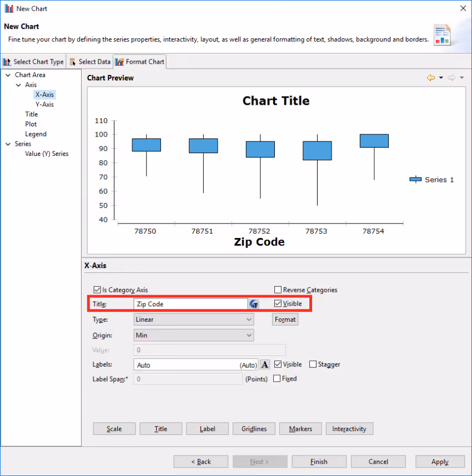
Task: Select X-Axis in the tree
Action: 44,94
